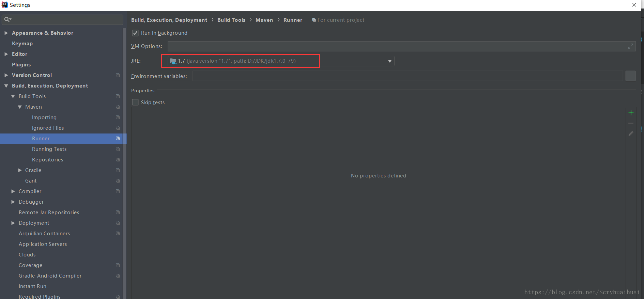Viewport: 644px width, 299px height.
Task: Click Build Tools in the breadcrumb
Action: tap(231, 20)
